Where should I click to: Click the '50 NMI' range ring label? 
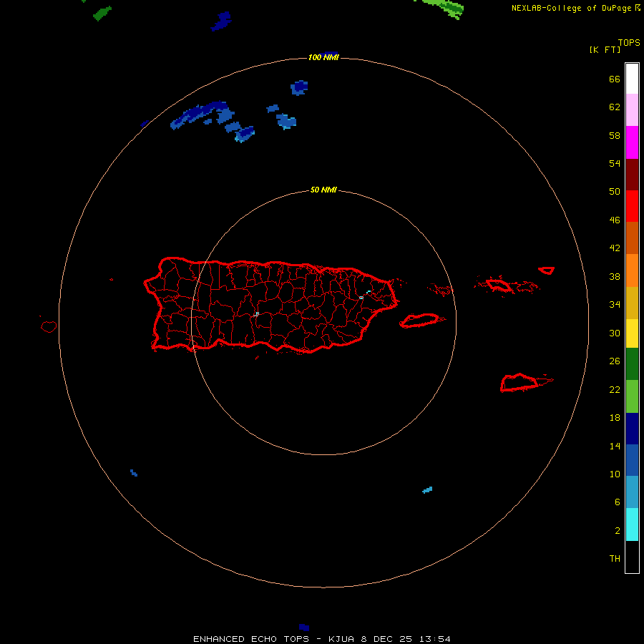click(323, 190)
